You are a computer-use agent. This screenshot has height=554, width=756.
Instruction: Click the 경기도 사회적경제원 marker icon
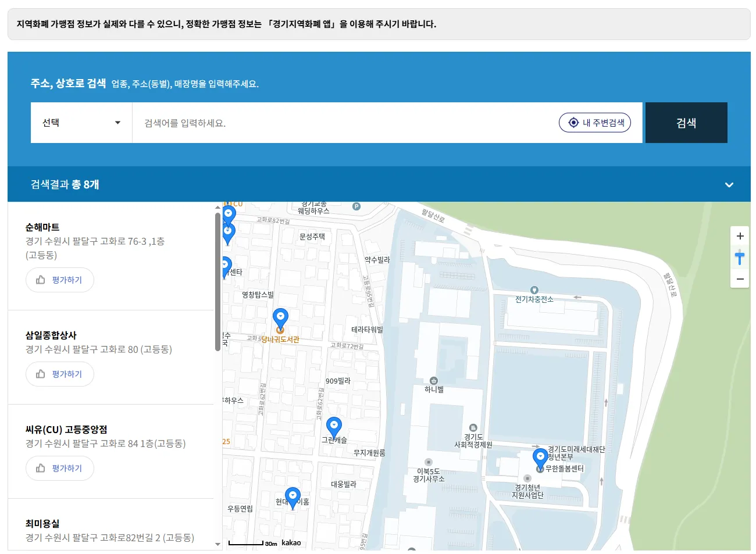click(x=473, y=428)
